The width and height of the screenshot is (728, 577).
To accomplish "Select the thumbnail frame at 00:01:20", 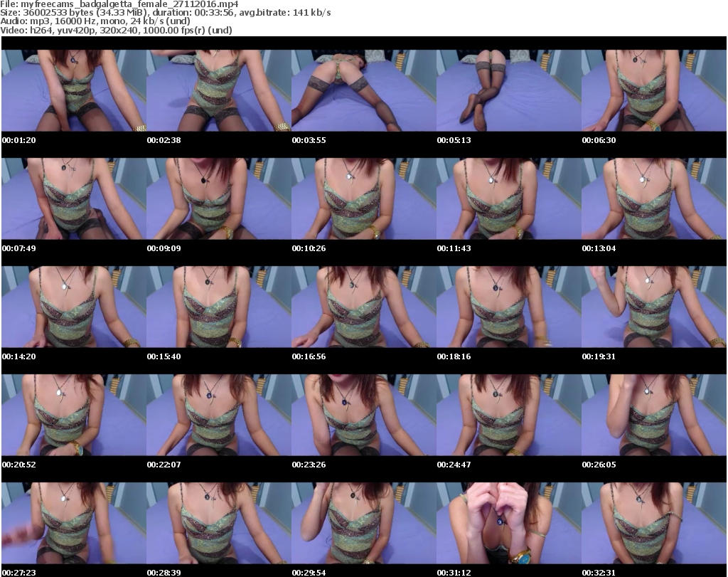I will pos(74,90).
